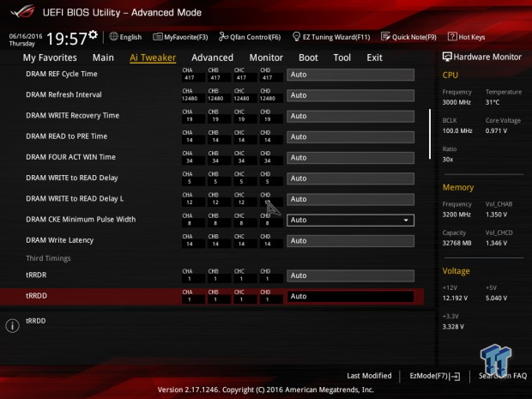Open DRAM READ to PRE Time Auto field
The height and width of the screenshot is (399, 532).
(350, 137)
